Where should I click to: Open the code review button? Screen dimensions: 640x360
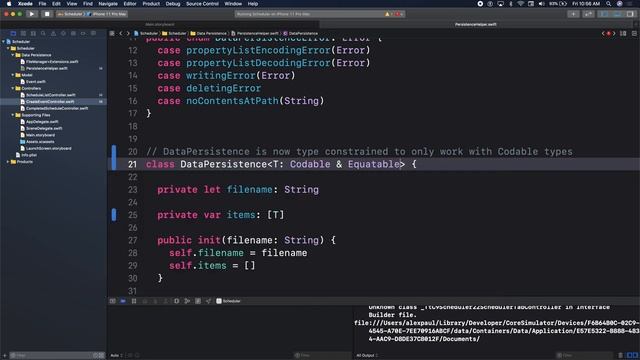pos(588,14)
